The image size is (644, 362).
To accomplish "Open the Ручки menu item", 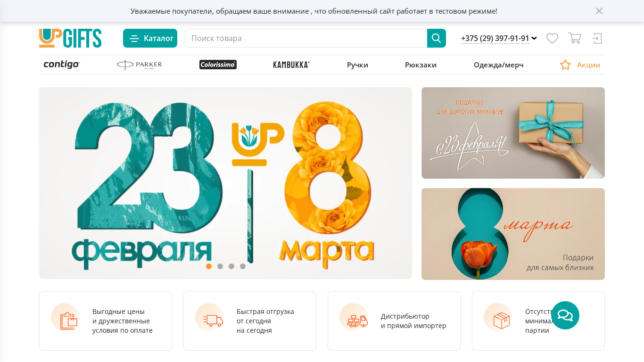I will pos(357,65).
